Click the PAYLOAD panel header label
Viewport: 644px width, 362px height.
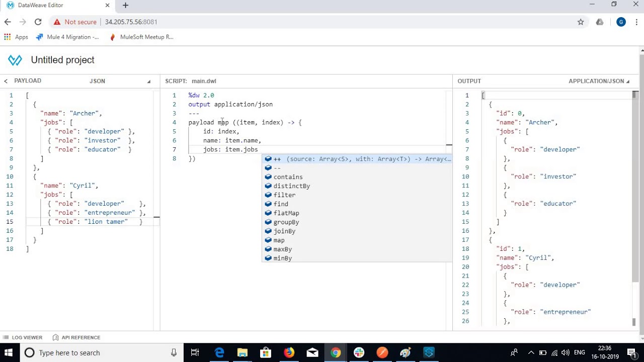[x=28, y=80]
